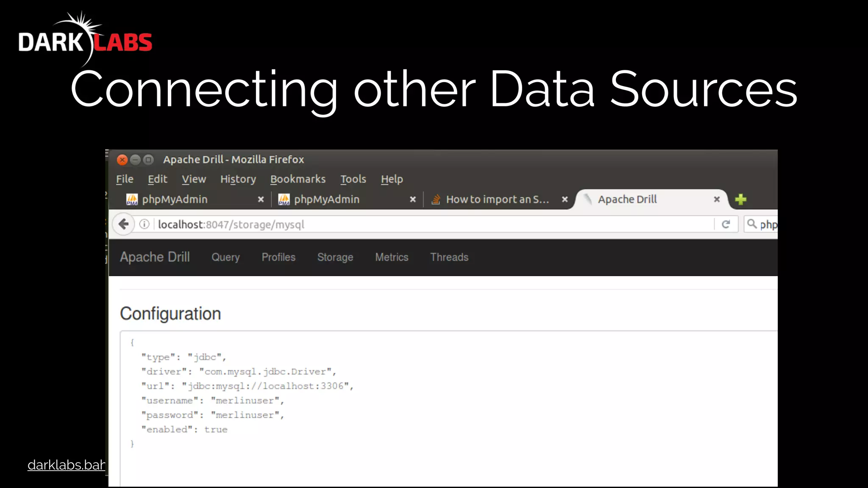Viewport: 868px width, 488px height.
Task: Click the "enabled": true line
Action: point(184,429)
